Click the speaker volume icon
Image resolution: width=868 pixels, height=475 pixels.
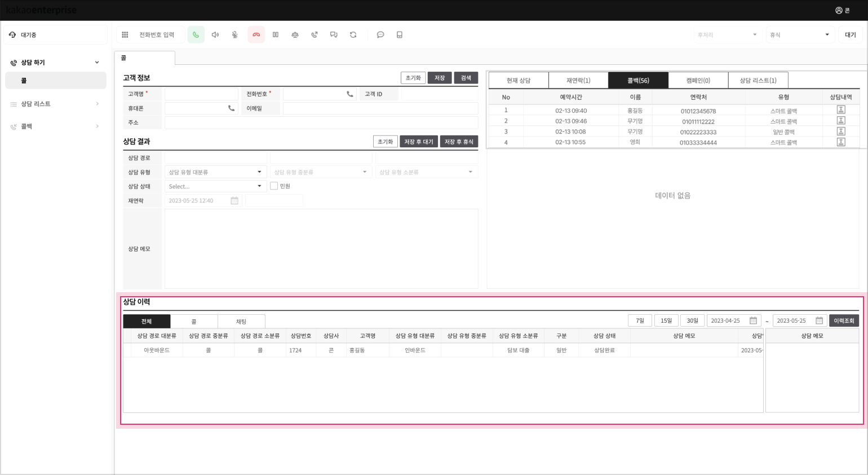[215, 35]
